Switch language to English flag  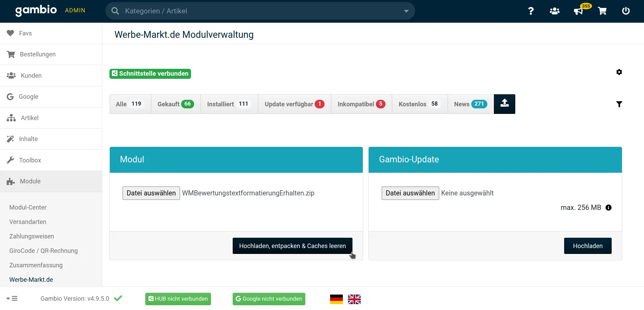pos(354,299)
